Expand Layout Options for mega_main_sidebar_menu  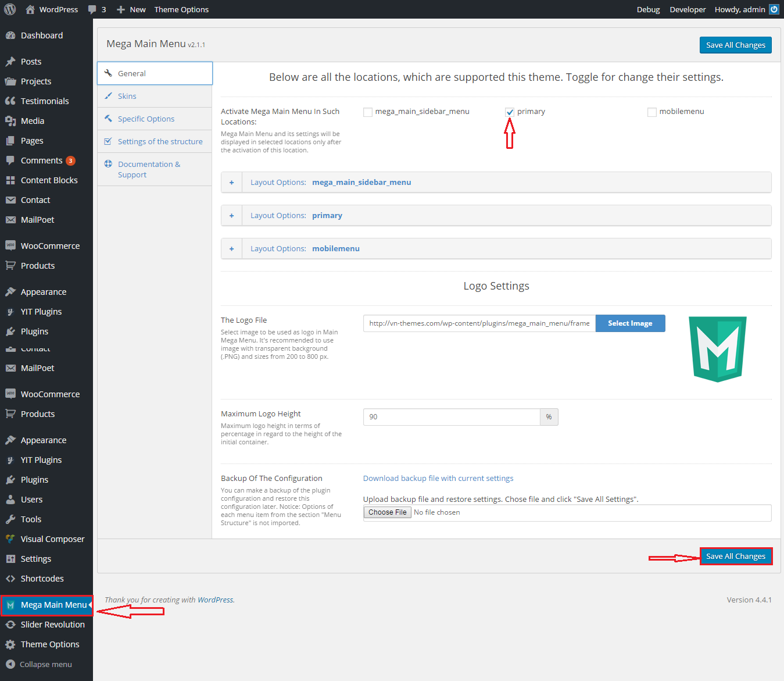pos(231,183)
